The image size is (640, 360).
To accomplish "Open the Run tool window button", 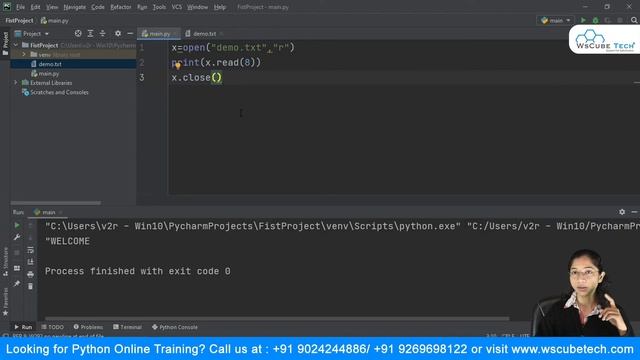I will click(23, 327).
